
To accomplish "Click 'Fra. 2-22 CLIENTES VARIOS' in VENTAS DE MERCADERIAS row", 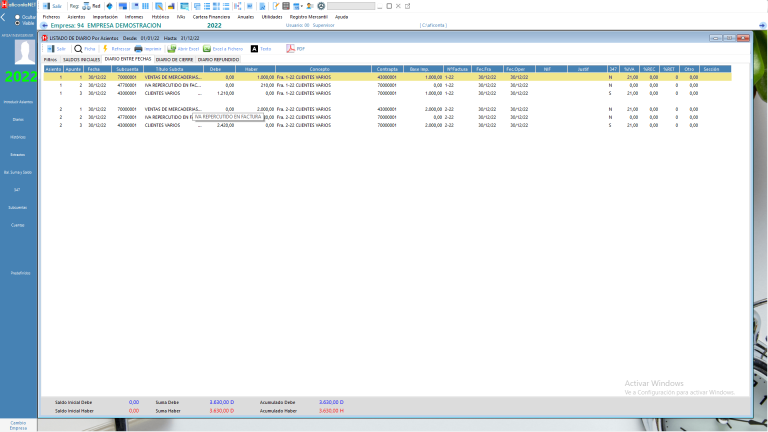I will tap(304, 109).
